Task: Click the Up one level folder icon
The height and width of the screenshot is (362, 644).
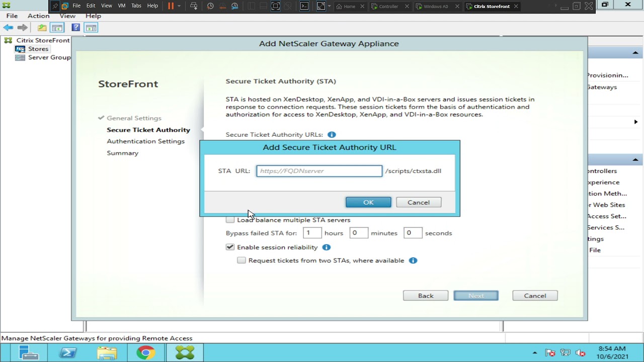Action: pyautogui.click(x=42, y=28)
